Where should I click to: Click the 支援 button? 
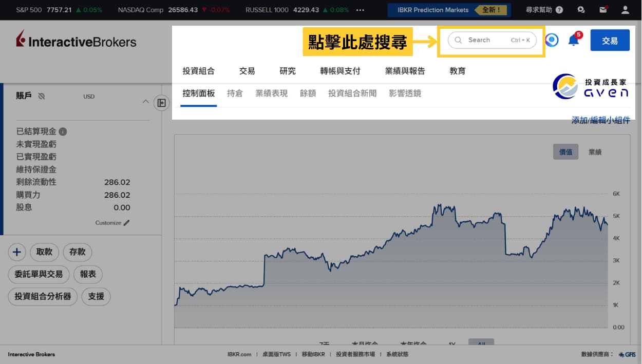click(x=96, y=296)
